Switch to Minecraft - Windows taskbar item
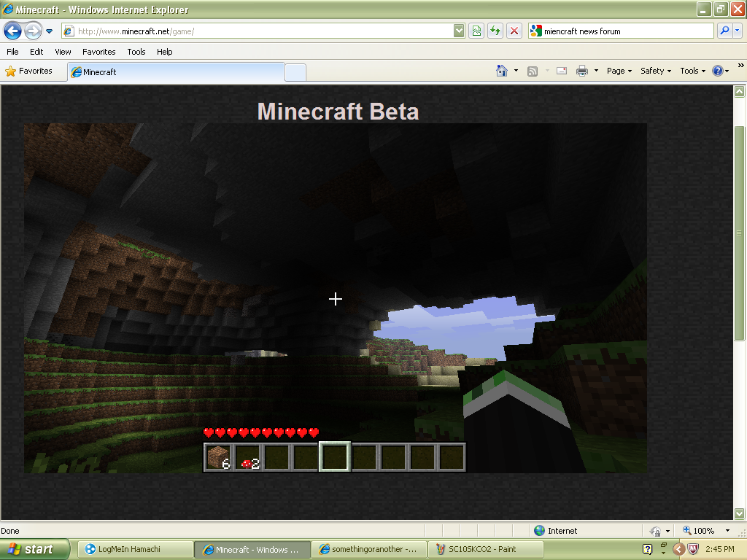 pyautogui.click(x=252, y=549)
